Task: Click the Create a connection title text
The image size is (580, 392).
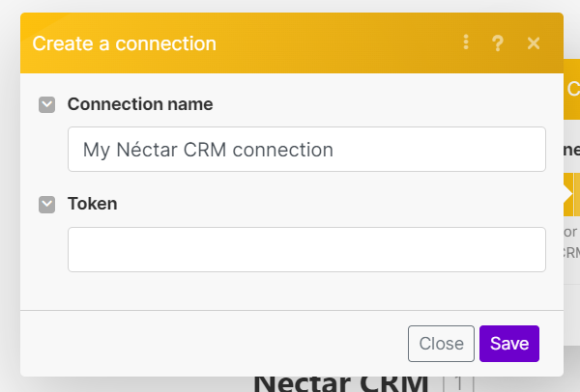Action: pos(125,43)
